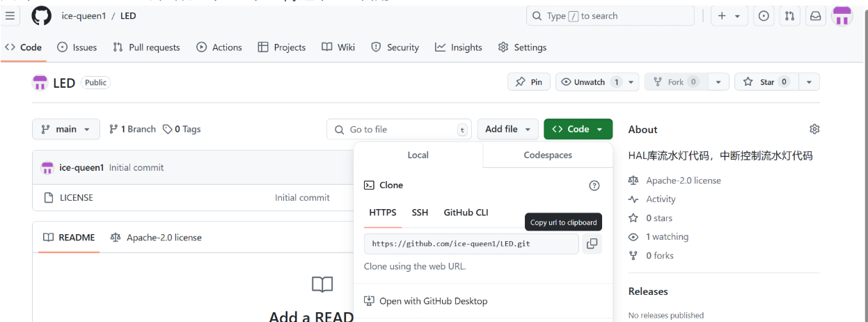This screenshot has height=322, width=868.
Task: Open ice-queen1 owner link in breadcrumb
Action: point(82,16)
